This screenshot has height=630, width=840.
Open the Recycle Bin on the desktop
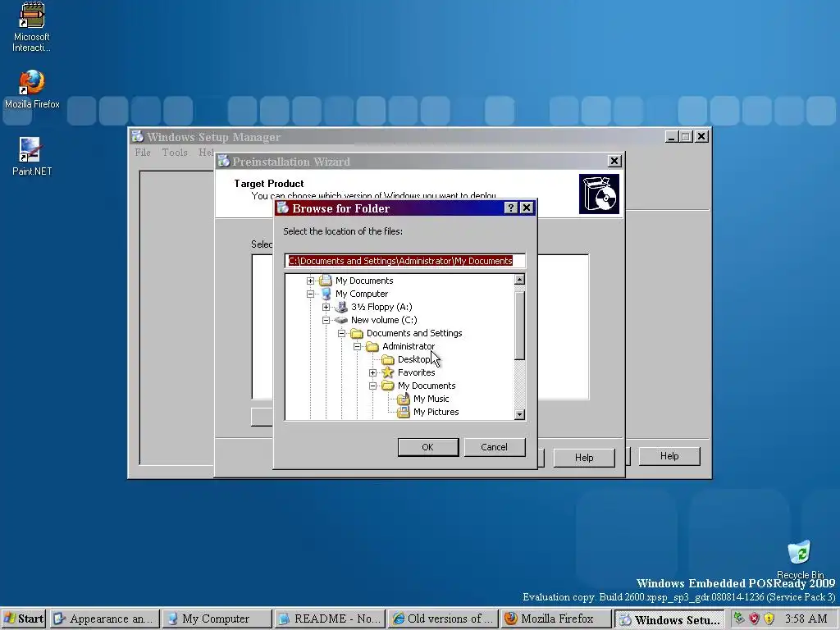tap(800, 559)
